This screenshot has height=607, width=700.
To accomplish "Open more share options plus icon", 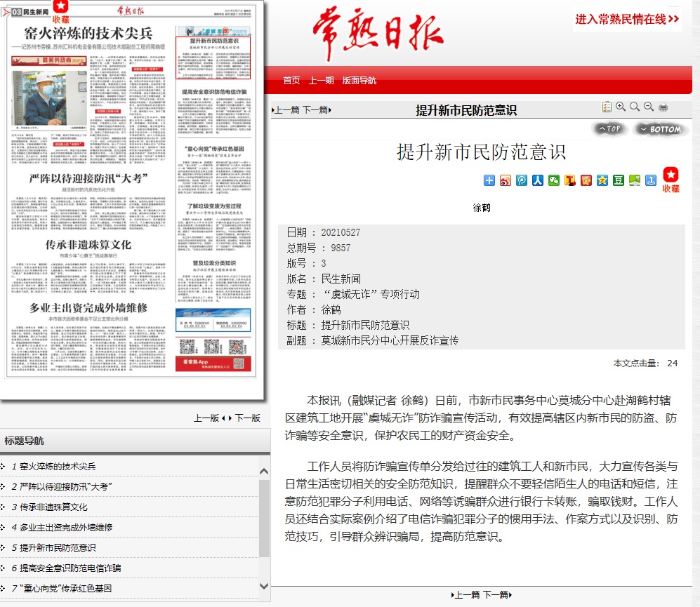I will click(x=489, y=180).
